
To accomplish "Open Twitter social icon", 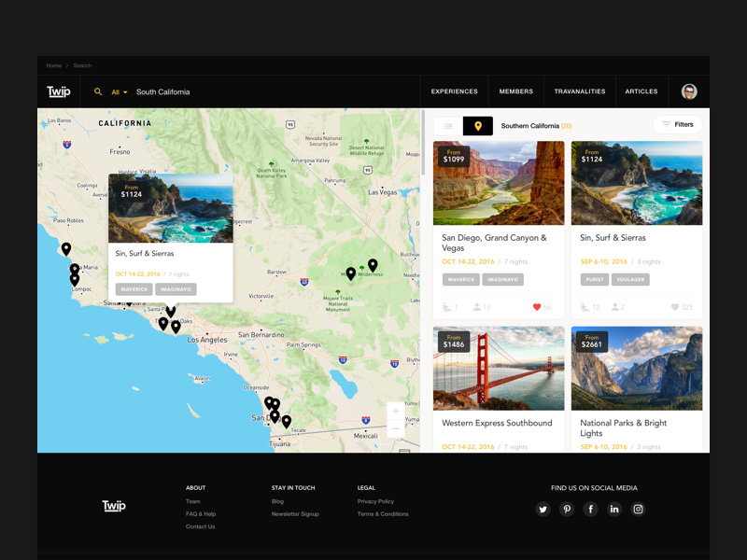I will point(543,509).
